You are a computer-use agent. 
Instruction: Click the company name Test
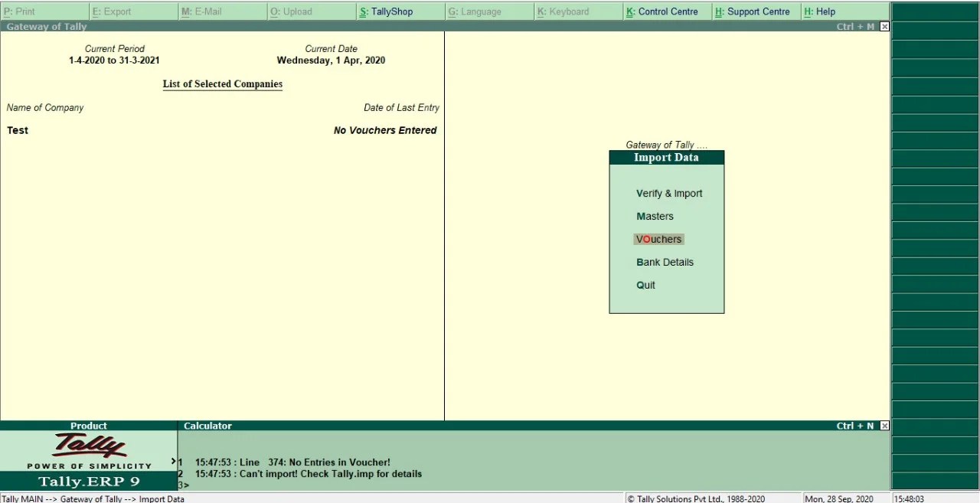18,130
